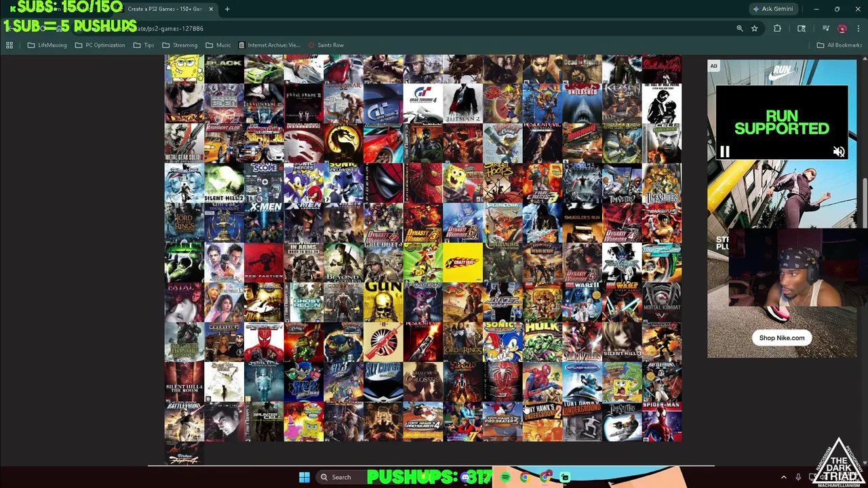Screen dimensions: 868x488
Task: Pause the Nike ad video
Action: coord(724,152)
